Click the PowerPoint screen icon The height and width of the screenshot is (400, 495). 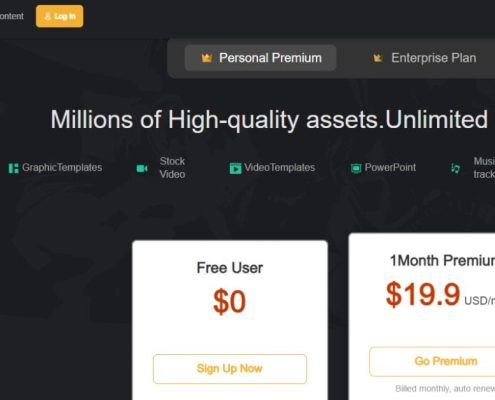[x=356, y=168]
